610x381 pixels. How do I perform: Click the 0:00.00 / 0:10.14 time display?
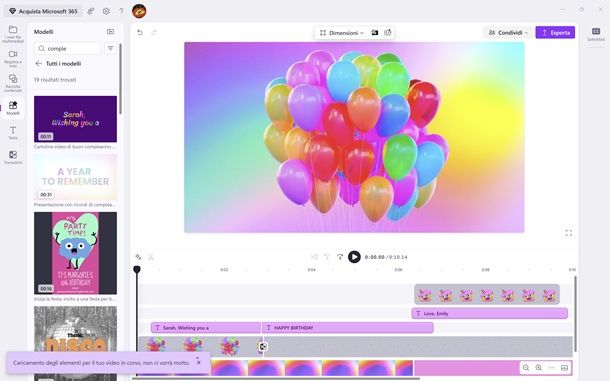tap(386, 257)
